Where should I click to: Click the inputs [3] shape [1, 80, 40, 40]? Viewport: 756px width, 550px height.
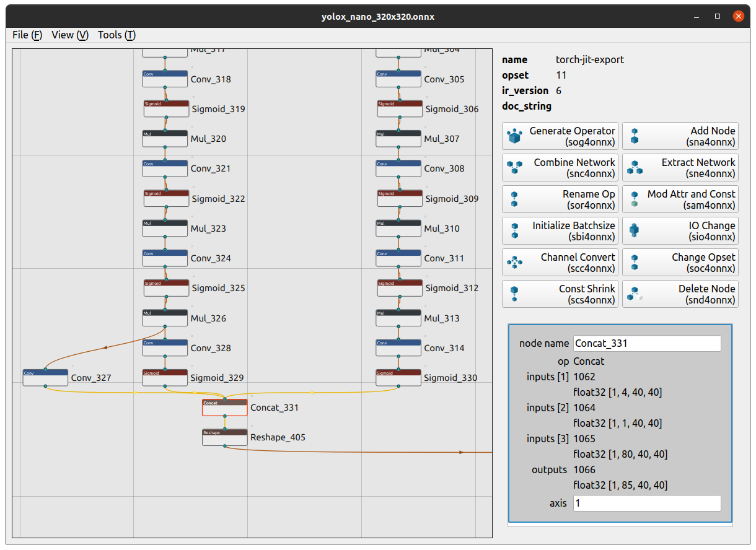point(620,454)
